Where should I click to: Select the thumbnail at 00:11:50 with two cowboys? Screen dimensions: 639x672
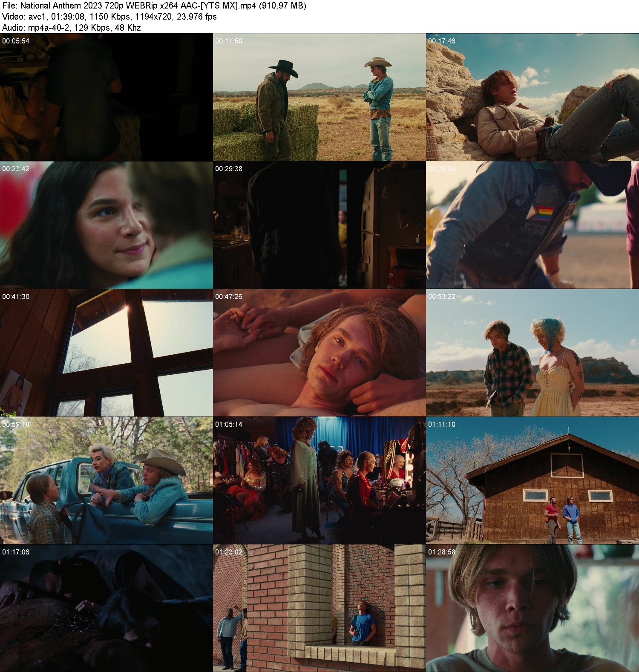pos(319,97)
